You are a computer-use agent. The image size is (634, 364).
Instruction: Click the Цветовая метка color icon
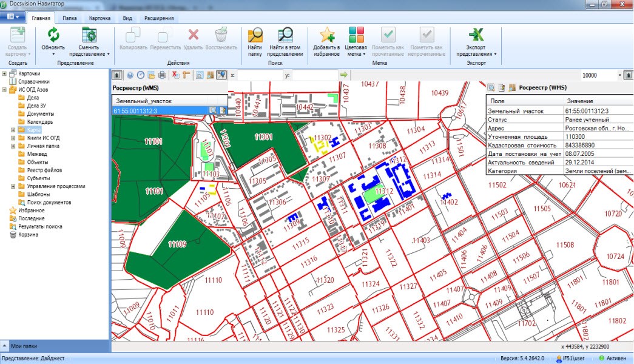[356, 35]
